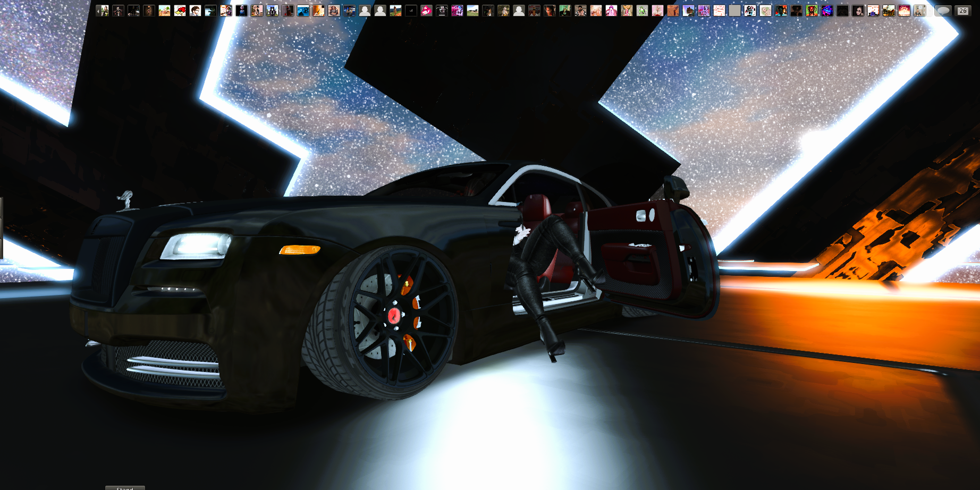Open the blonde figure on pink avatar icon

tap(657, 11)
